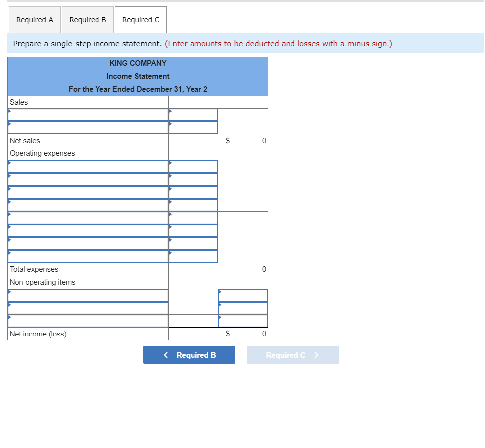Click the Income Statement title row
This screenshot has width=485, height=448.
(138, 76)
